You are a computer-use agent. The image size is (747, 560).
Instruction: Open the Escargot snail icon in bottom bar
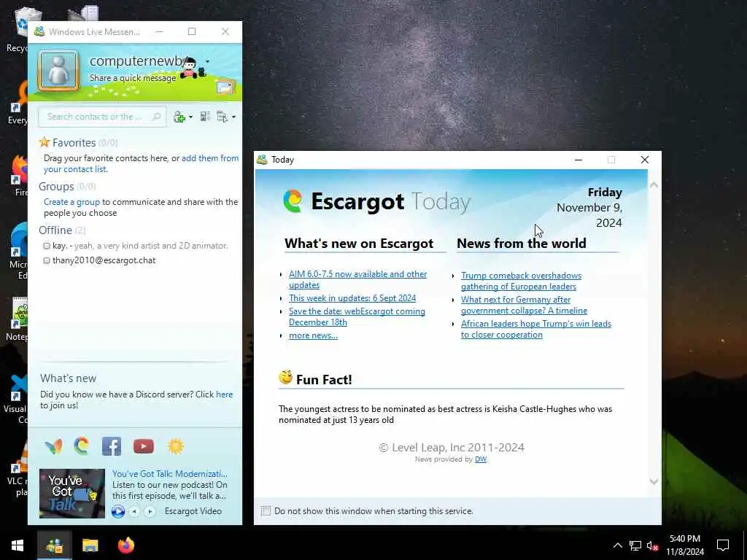point(82,446)
